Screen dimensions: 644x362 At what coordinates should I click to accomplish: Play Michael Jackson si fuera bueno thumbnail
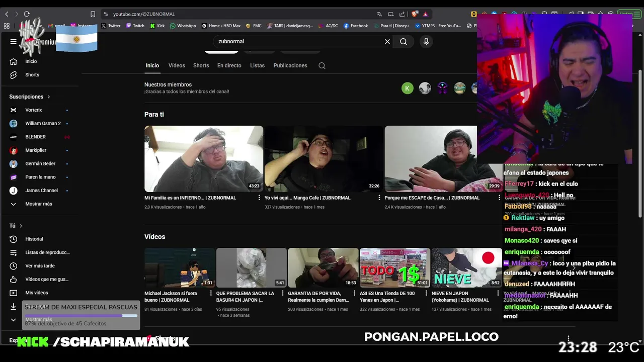[180, 267]
